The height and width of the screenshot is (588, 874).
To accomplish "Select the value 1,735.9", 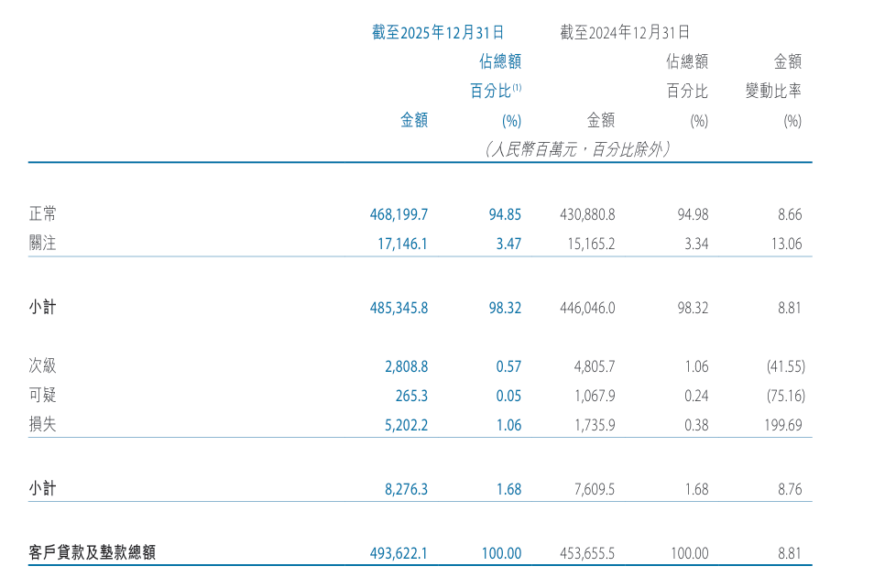I will click(595, 425).
